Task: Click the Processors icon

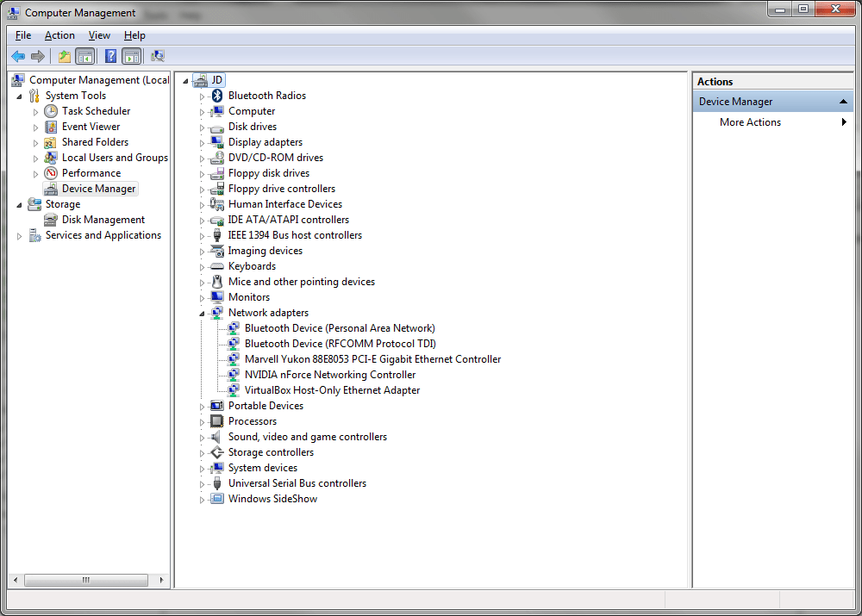Action: 217,421
